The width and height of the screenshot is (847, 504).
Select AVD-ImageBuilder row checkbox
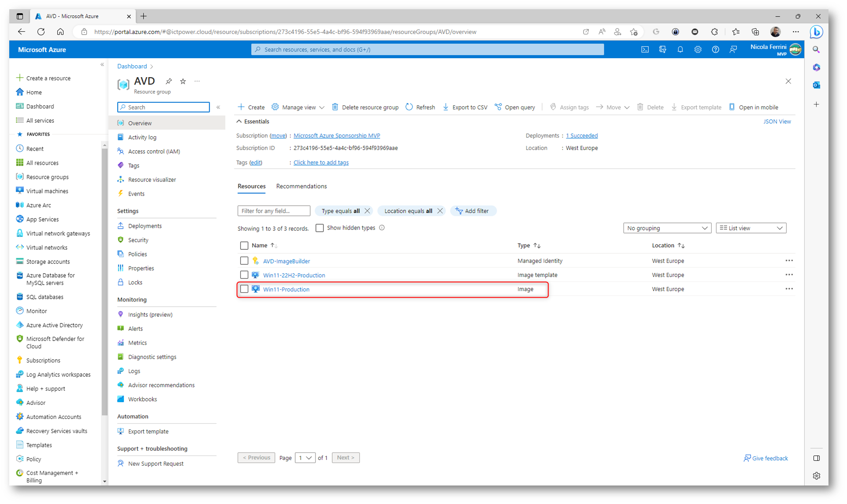[x=244, y=261]
